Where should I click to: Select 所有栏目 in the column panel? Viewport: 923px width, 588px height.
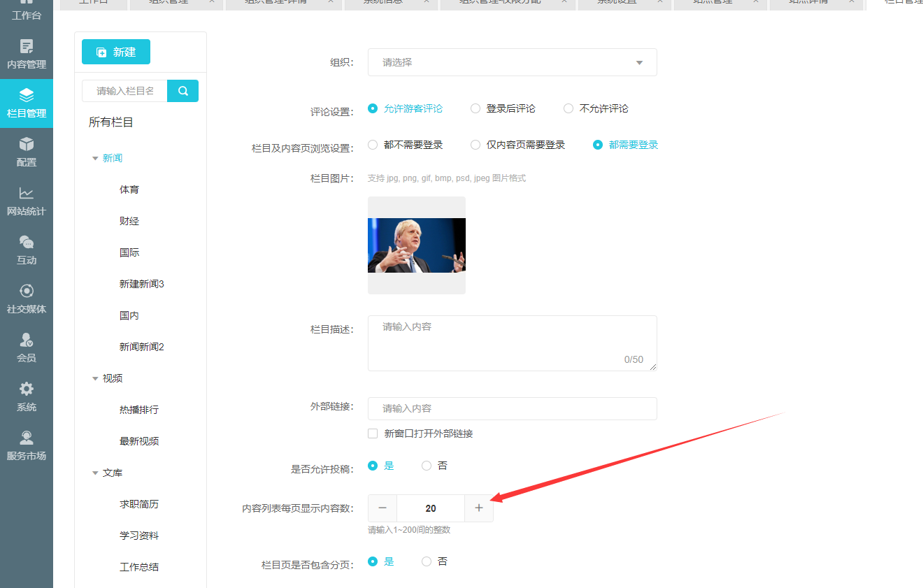click(x=110, y=122)
